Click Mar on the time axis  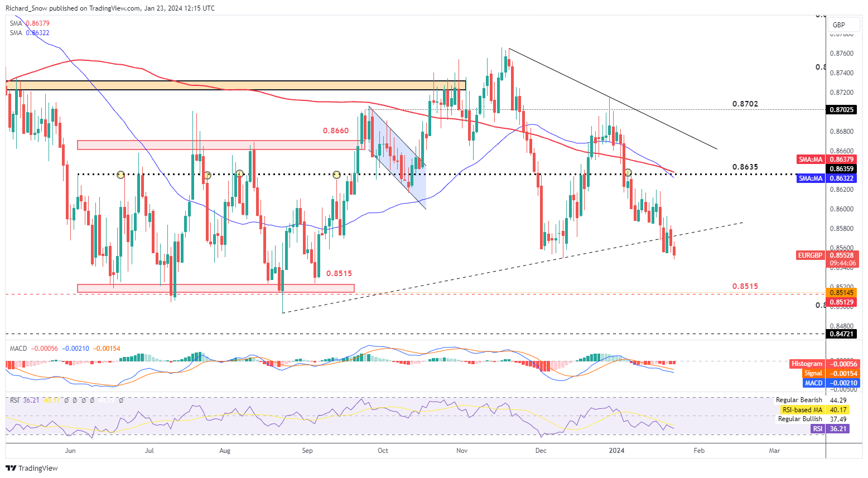pyautogui.click(x=774, y=451)
